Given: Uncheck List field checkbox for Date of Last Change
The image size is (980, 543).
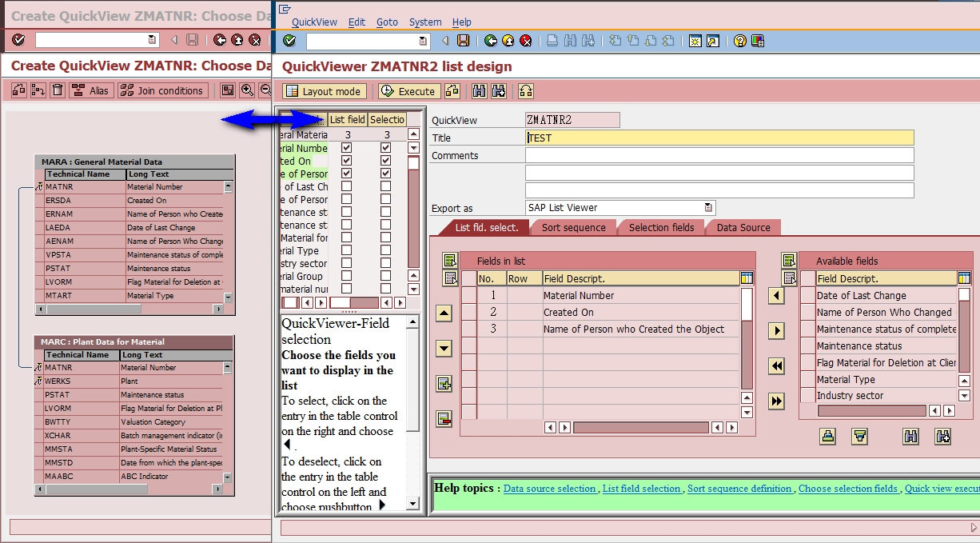Looking at the screenshot, I should tap(347, 186).
